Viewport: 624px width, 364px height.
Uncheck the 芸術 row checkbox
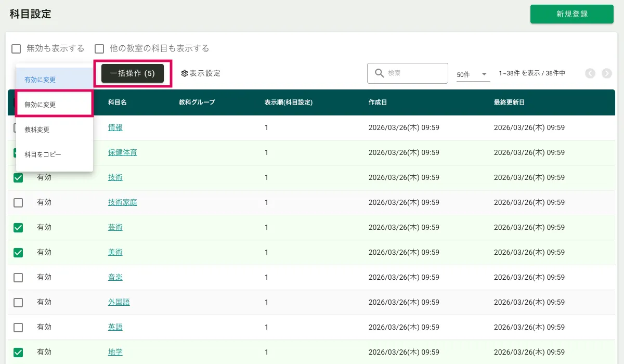[x=18, y=228]
